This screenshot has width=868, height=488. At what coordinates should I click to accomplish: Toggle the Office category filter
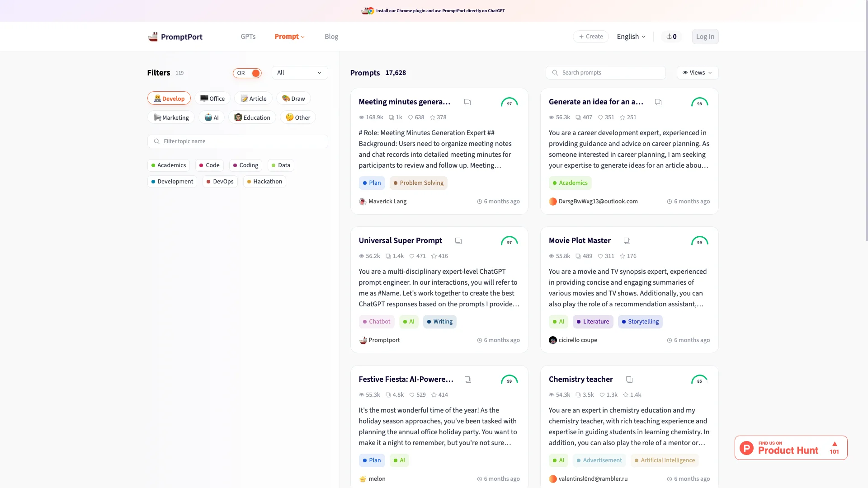point(212,99)
